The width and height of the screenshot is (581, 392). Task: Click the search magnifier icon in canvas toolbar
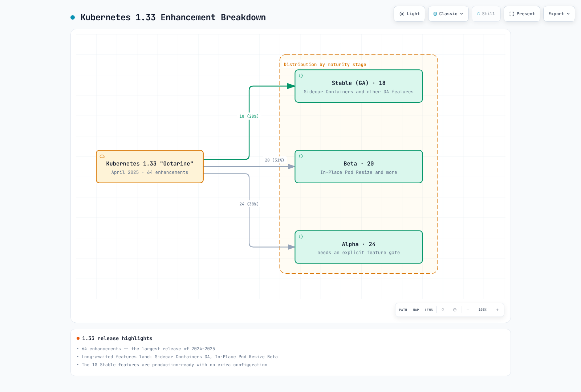[443, 310]
